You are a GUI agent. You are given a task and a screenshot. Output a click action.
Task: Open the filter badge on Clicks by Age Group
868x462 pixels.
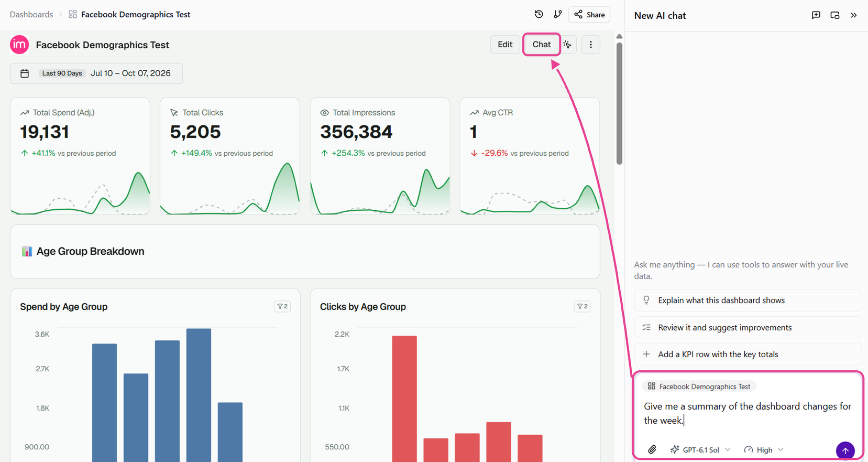pos(583,306)
